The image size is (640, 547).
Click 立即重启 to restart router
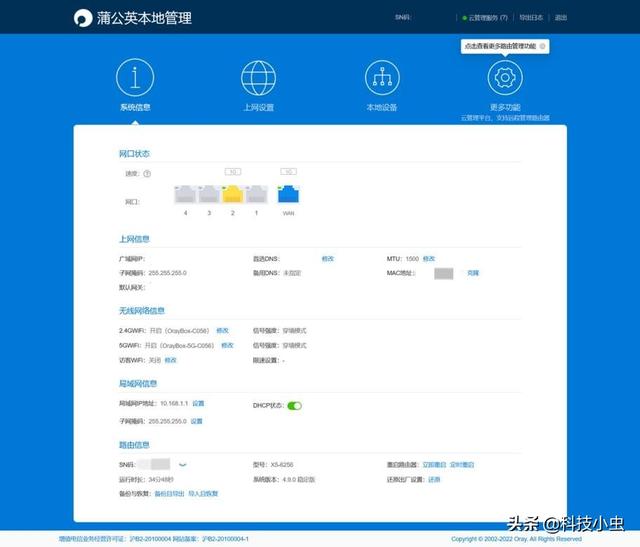[433, 465]
